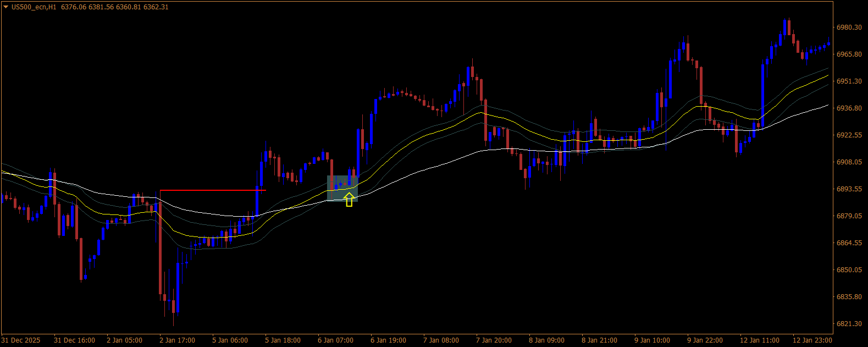Viewport: 868px width, 347px height.
Task: Click the 31 Dec 16:00 time label
Action: 74,340
